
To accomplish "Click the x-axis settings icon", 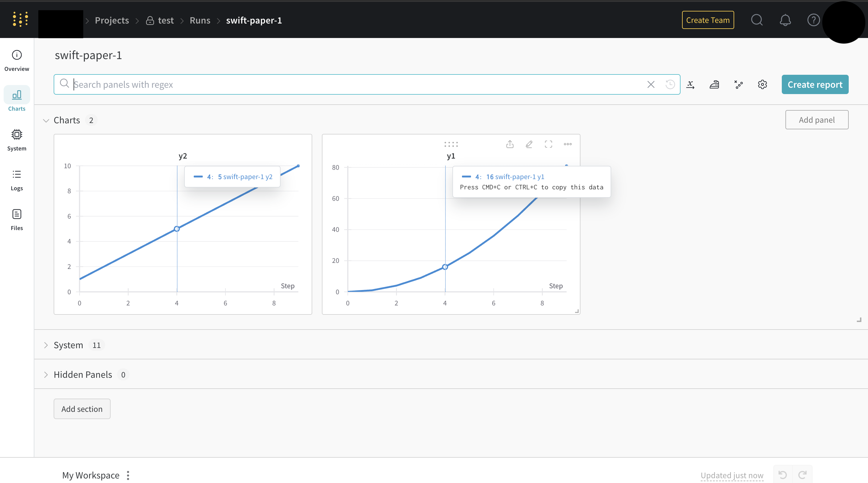I will [x=690, y=85].
